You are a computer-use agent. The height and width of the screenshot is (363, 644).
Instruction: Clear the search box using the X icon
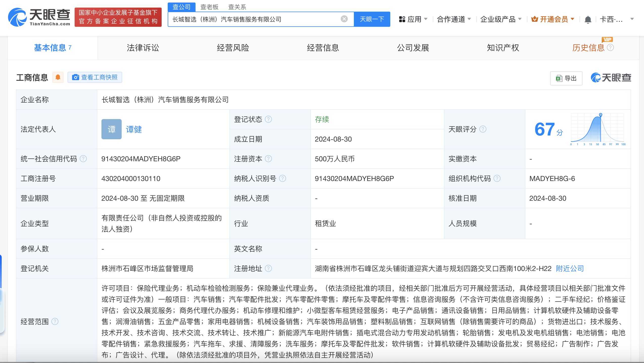[344, 19]
